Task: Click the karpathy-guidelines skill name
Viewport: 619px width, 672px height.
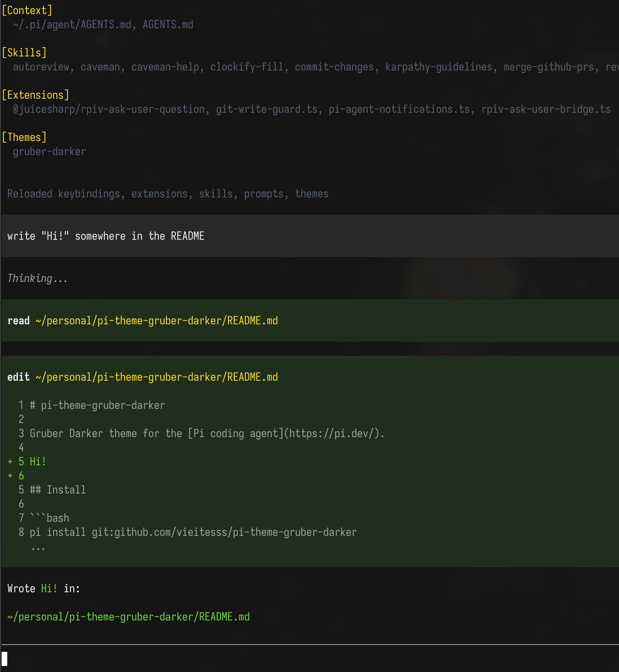Action: (438, 67)
